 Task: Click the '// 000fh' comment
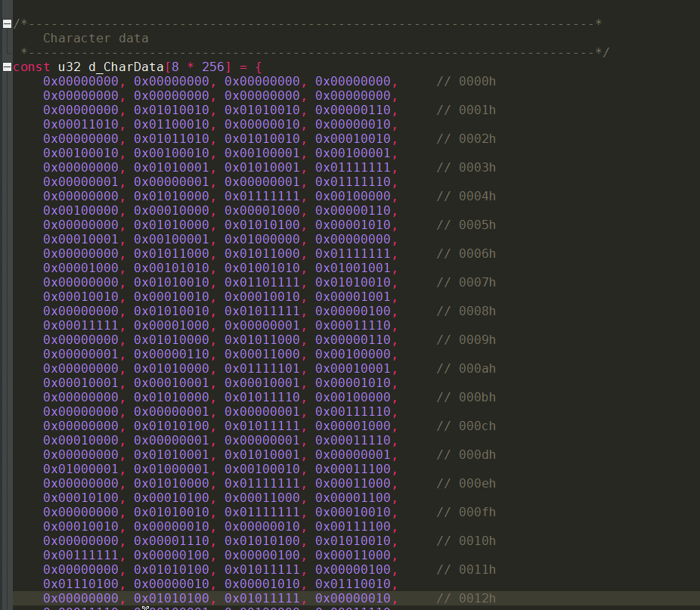tap(466, 512)
